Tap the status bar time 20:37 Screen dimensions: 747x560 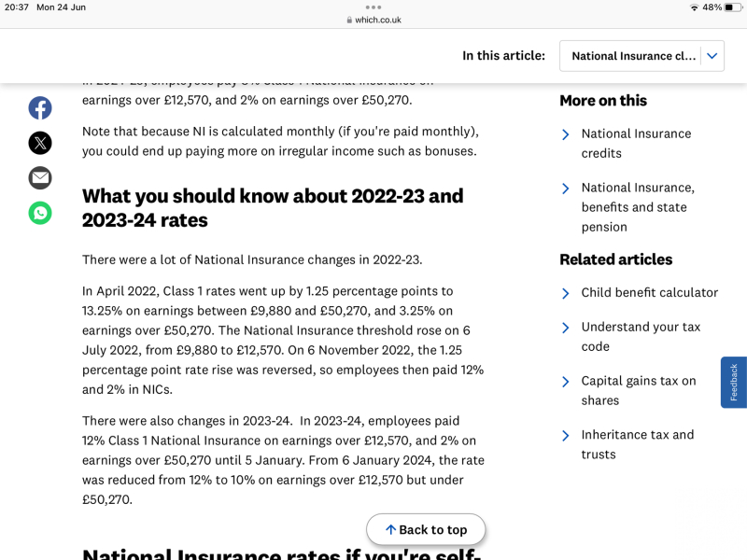point(17,7)
